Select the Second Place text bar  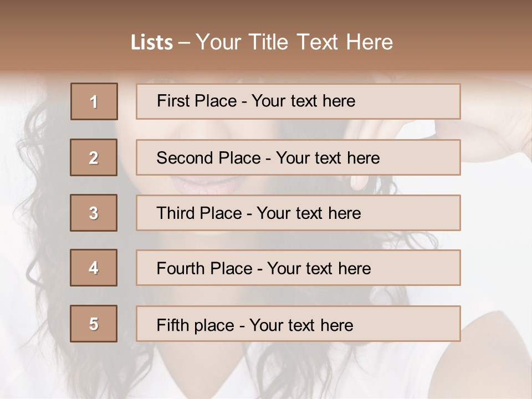(298, 157)
